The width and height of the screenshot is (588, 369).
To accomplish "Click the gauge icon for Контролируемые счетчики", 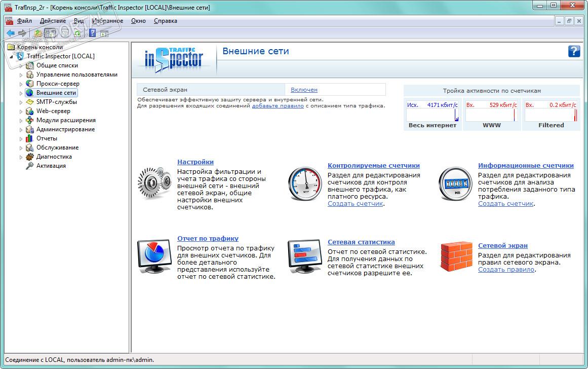I will 305,183.
